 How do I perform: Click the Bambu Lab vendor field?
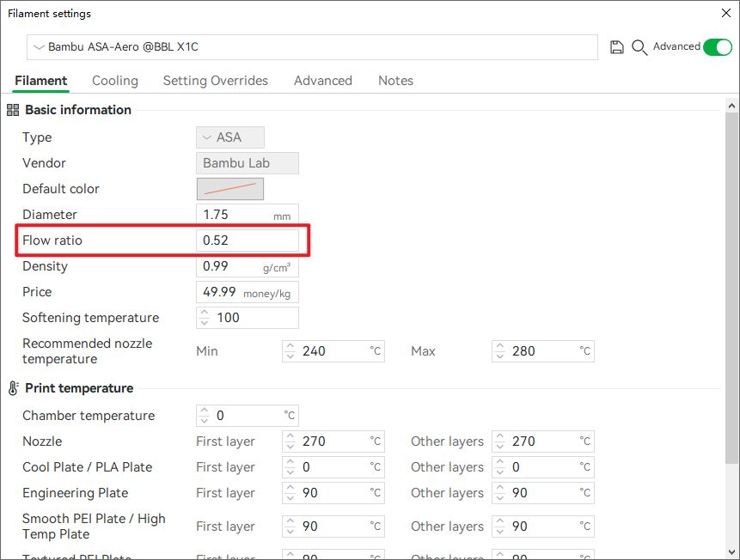(248, 163)
